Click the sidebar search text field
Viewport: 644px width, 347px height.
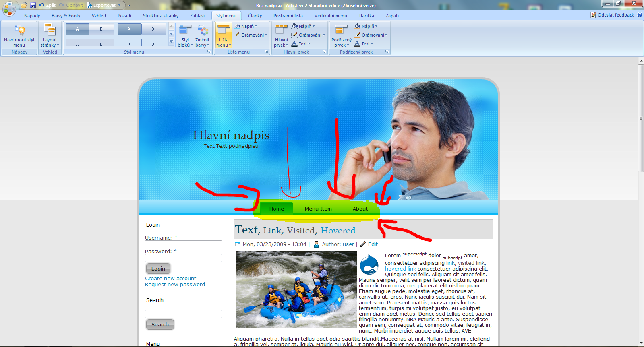(183, 314)
